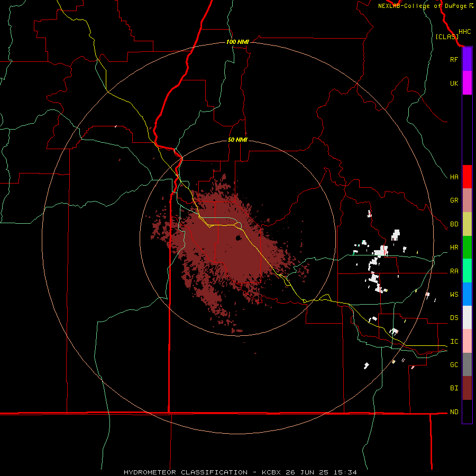Click the DS white legend swatch
This screenshot has width=476, height=476.
[x=467, y=317]
